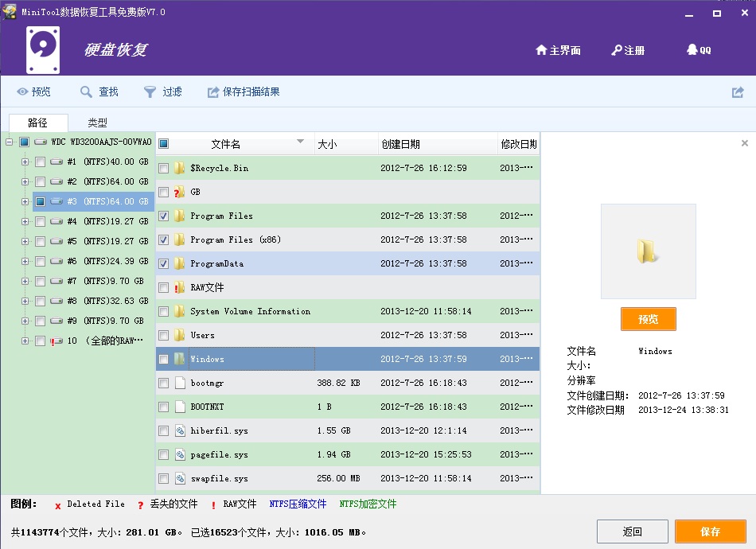Click export icon at toolbar right end

(x=738, y=92)
